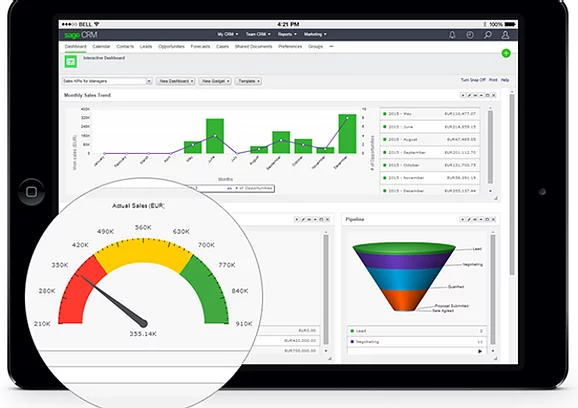Click the Print link
578x408 pixels.
[493, 80]
